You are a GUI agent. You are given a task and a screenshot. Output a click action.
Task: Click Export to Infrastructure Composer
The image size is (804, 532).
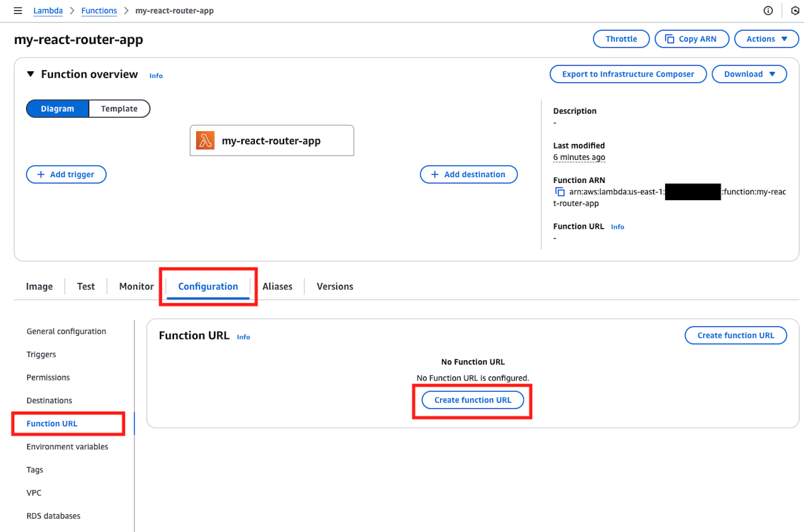[x=628, y=74]
